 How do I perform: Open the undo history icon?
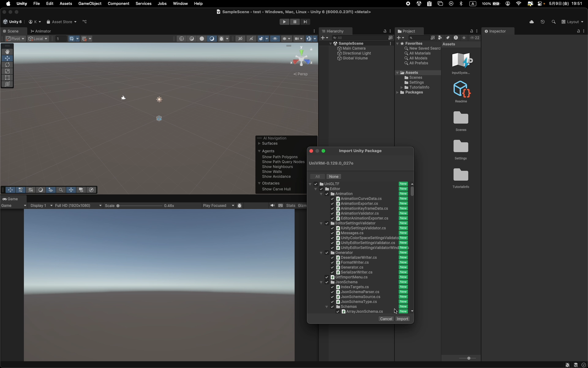[x=543, y=22]
